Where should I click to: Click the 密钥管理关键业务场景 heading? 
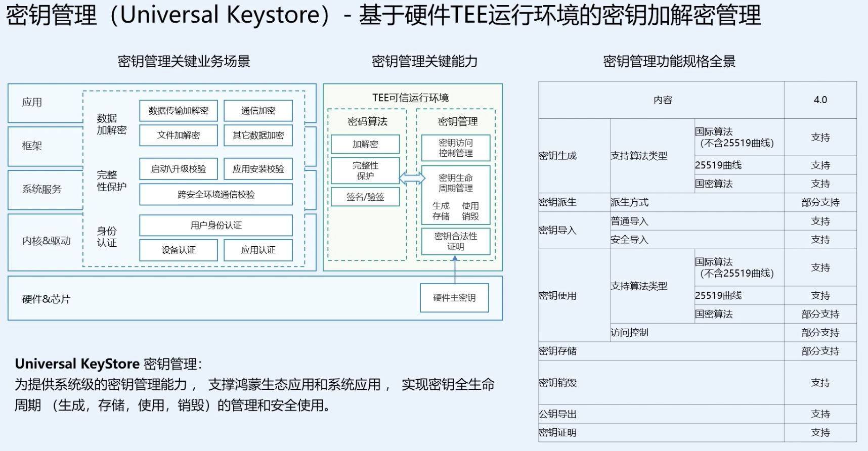click(x=184, y=62)
